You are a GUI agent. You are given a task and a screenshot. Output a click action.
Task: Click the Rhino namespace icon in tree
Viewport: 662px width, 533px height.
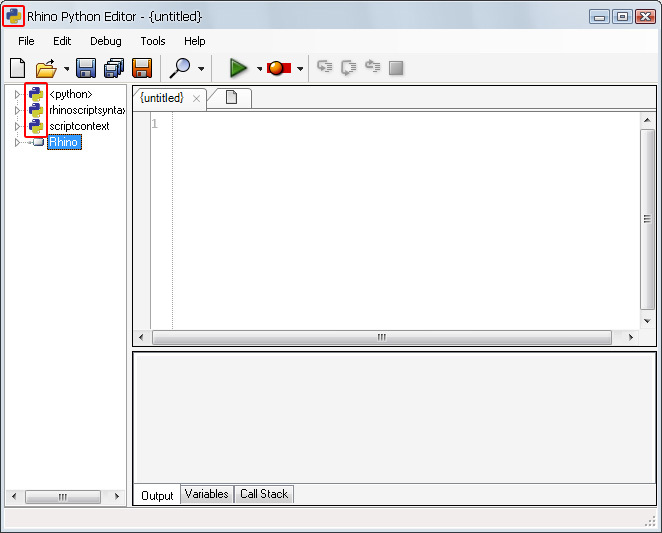click(37, 142)
